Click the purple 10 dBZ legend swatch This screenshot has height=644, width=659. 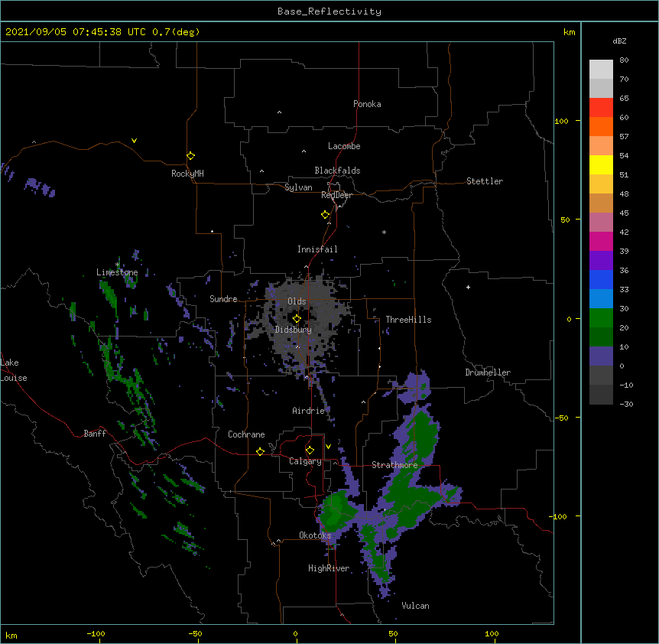[x=601, y=356]
